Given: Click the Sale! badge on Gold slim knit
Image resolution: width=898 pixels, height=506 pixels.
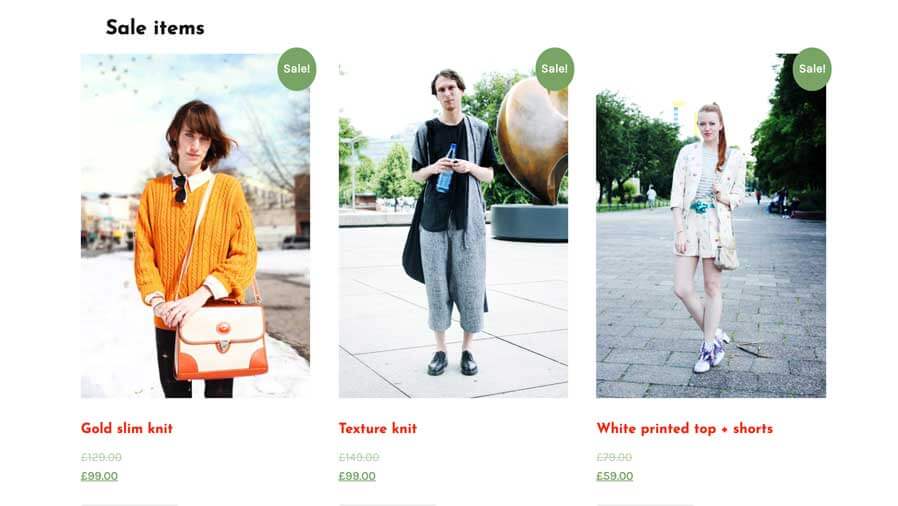Looking at the screenshot, I should point(297,69).
